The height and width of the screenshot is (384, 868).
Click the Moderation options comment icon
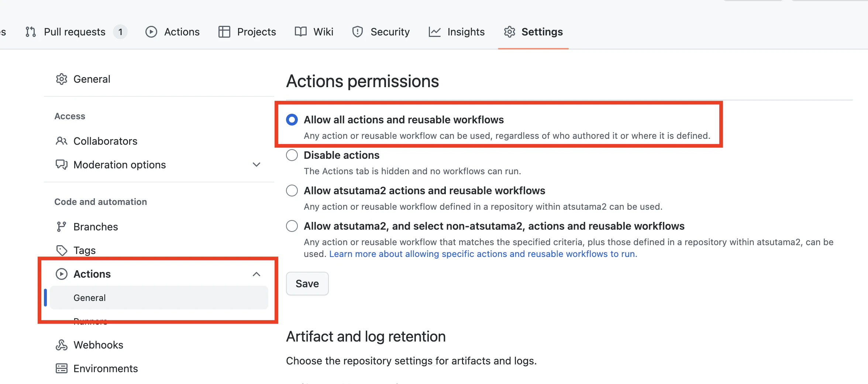pos(62,165)
